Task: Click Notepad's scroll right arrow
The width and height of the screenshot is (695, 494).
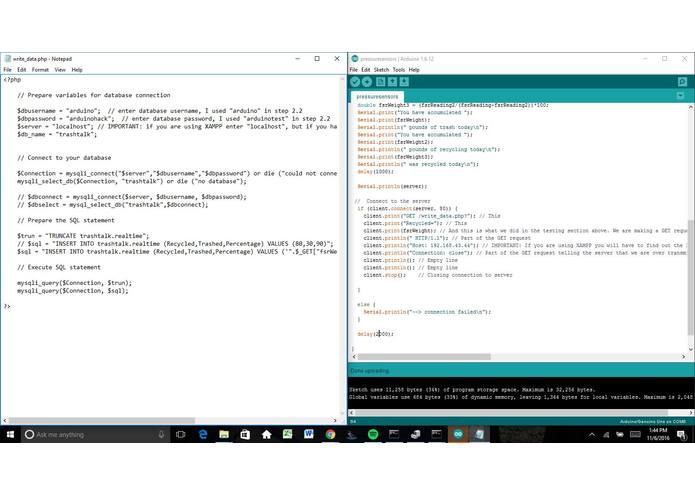Action: 335,420
